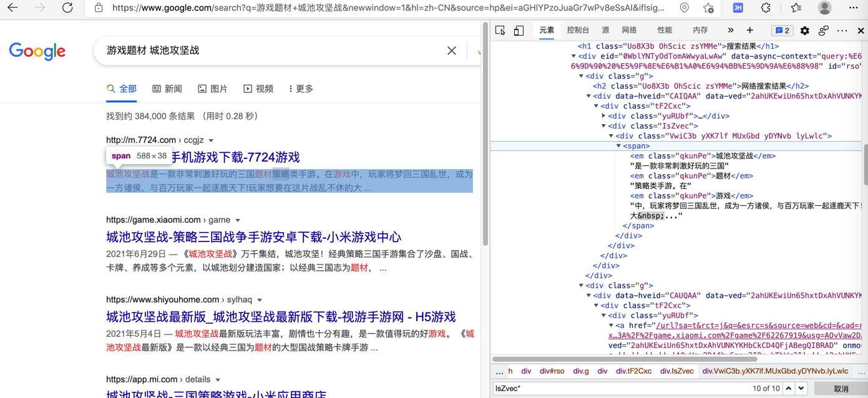Show more DevTools tabs
The image size is (868, 398).
click(731, 31)
